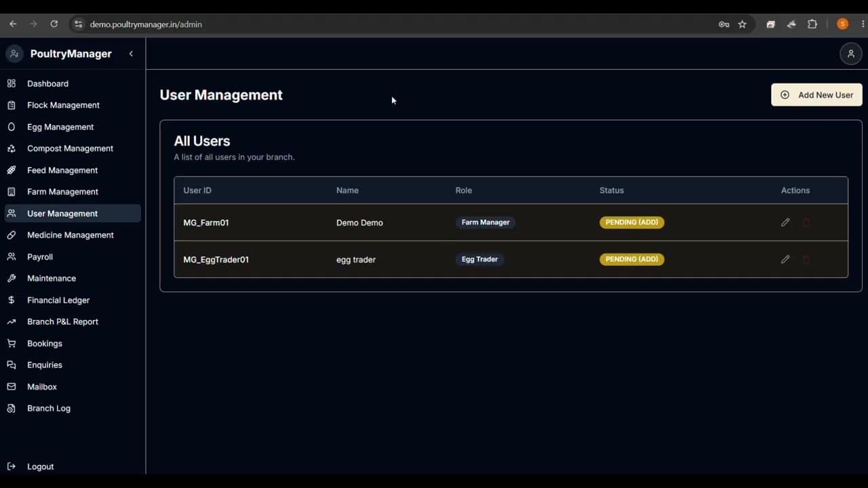The height and width of the screenshot is (488, 868).
Task: Select User Management in sidebar
Action: point(73,213)
